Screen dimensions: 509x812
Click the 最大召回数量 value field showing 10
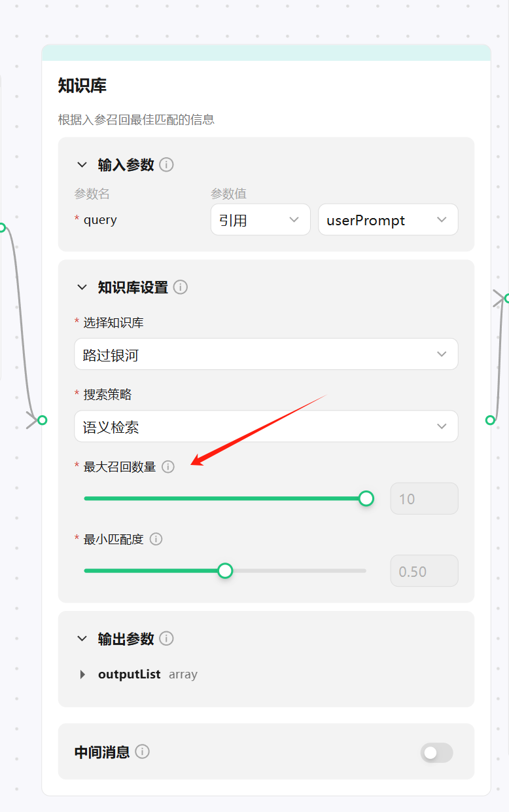pyautogui.click(x=424, y=499)
